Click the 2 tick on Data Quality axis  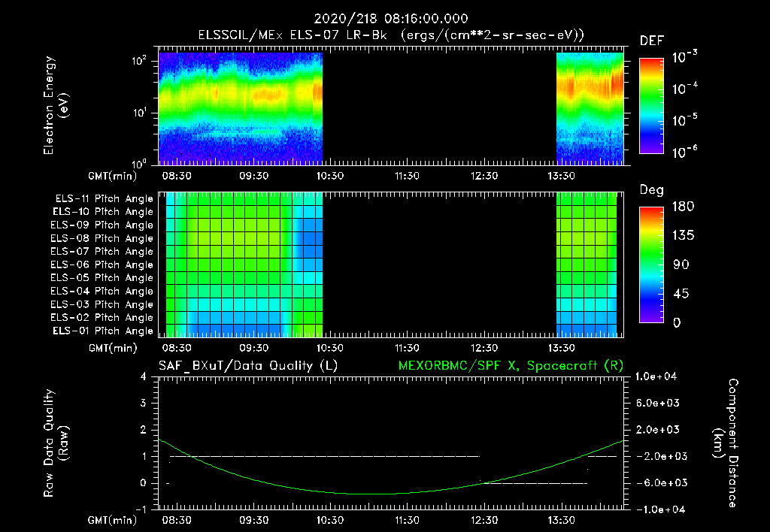click(x=144, y=430)
